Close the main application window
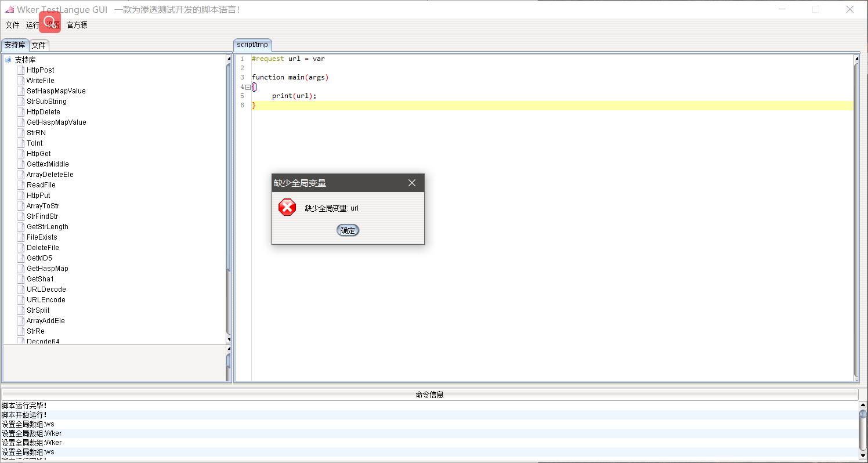Image resolution: width=868 pixels, height=463 pixels. [x=850, y=9]
